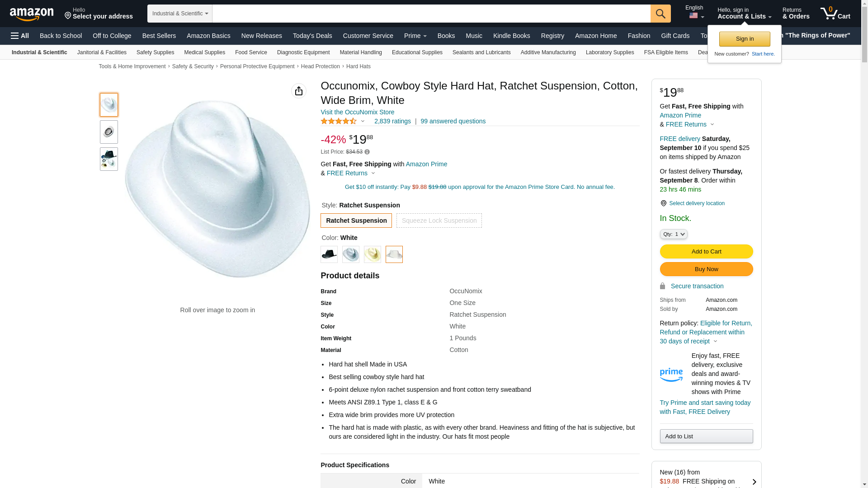Click the star rating icons
The image size is (868, 488).
[x=339, y=121]
